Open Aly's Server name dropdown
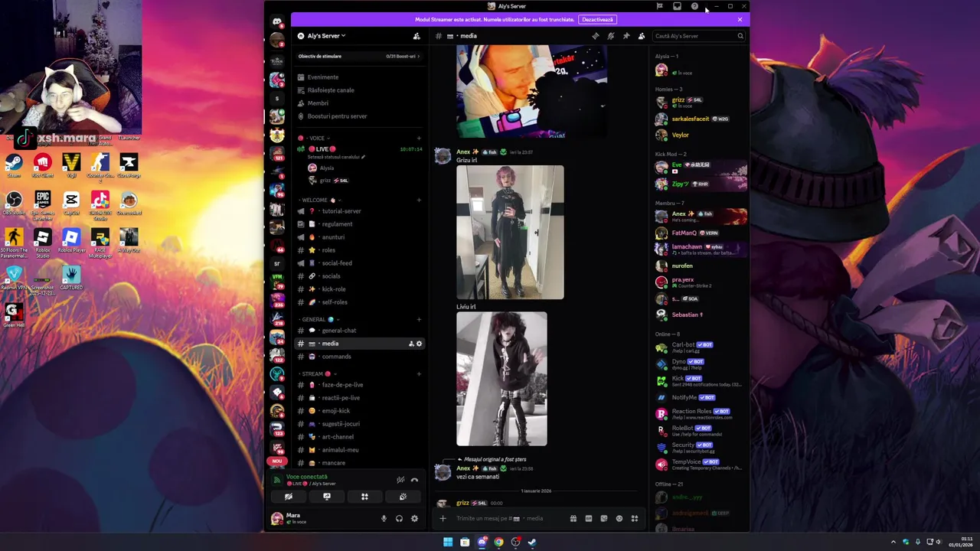 [x=326, y=36]
